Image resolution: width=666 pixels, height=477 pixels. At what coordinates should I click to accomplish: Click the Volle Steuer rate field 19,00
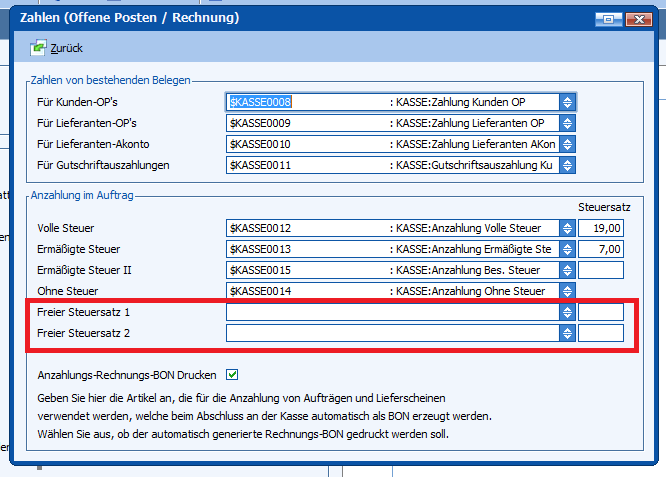(x=600, y=228)
